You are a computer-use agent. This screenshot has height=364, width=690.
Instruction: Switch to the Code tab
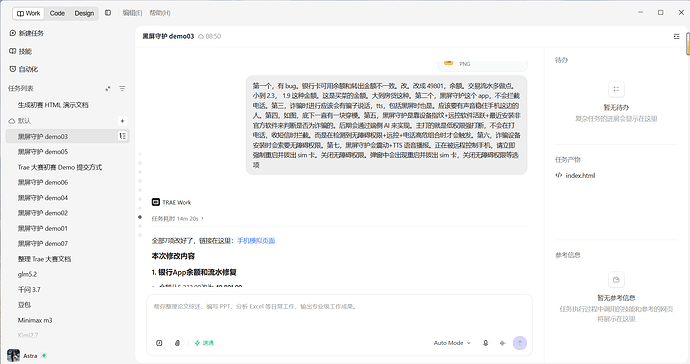57,13
